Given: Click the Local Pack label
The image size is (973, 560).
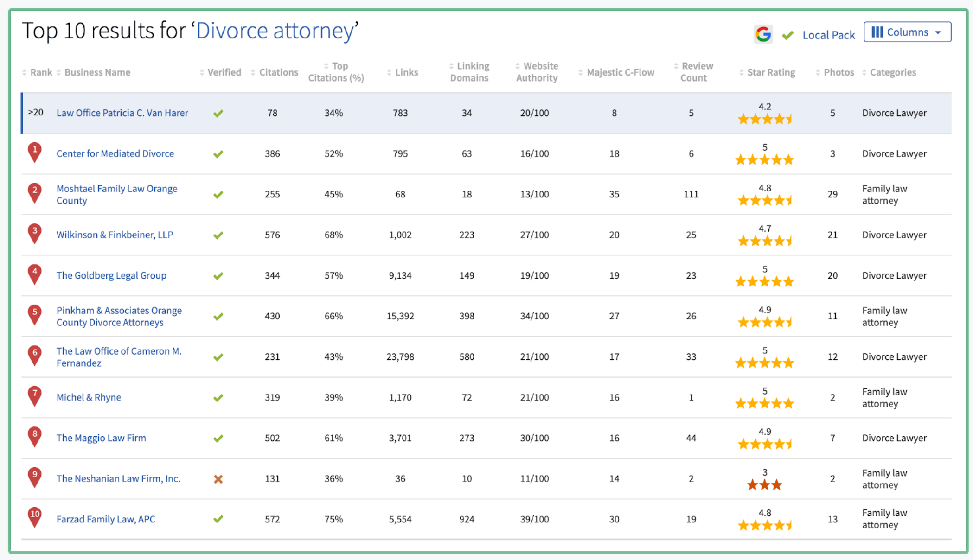Looking at the screenshot, I should [x=828, y=35].
